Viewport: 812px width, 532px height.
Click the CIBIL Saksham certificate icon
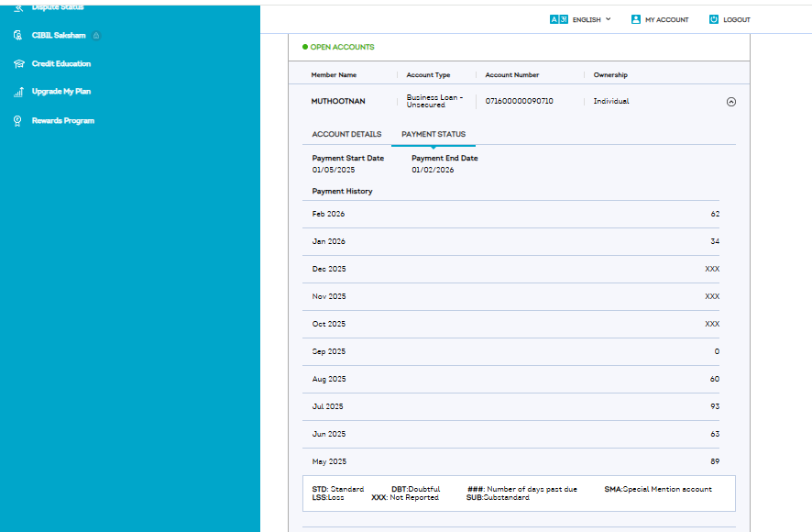pyautogui.click(x=17, y=36)
